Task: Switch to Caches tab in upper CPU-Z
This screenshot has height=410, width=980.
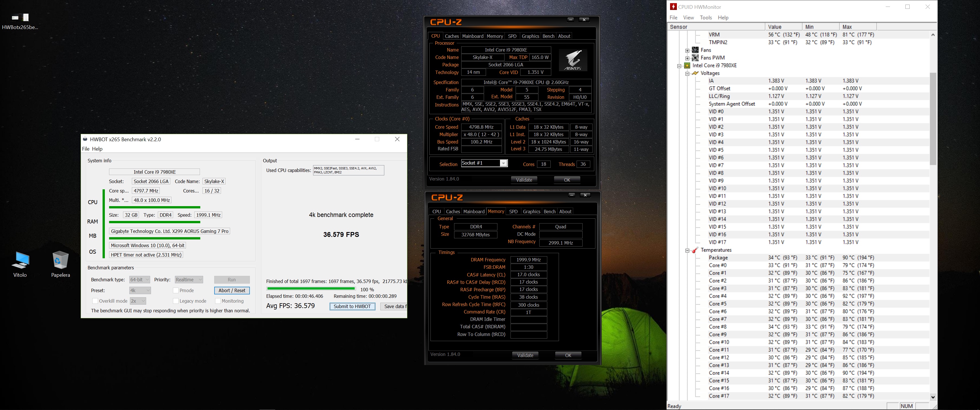Action: [452, 36]
